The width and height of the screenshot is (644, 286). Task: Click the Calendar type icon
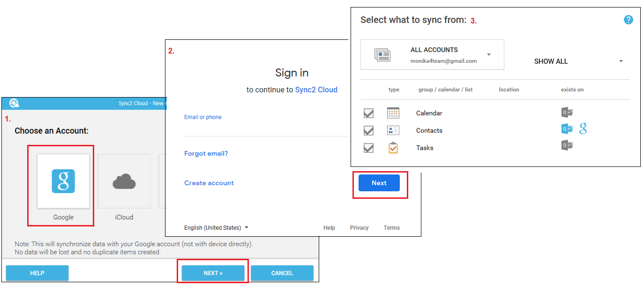[393, 113]
